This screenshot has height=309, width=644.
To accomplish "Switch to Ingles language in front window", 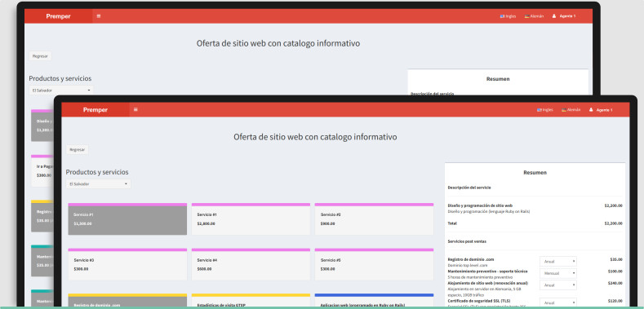I will point(544,110).
